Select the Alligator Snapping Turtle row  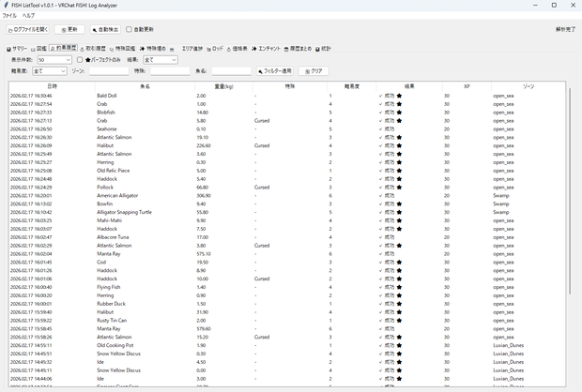287,212
